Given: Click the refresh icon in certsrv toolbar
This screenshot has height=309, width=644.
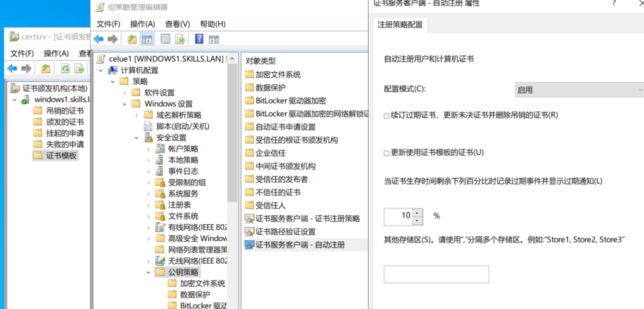Looking at the screenshot, I should pyautogui.click(x=65, y=68).
